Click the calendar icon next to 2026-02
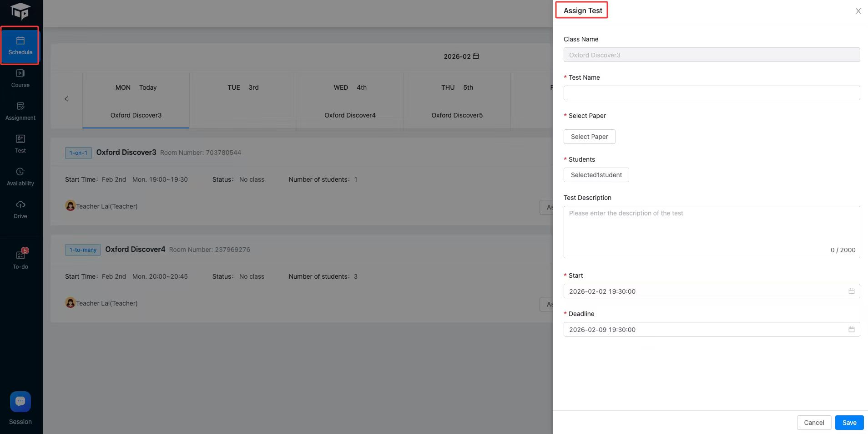868x434 pixels. (476, 56)
